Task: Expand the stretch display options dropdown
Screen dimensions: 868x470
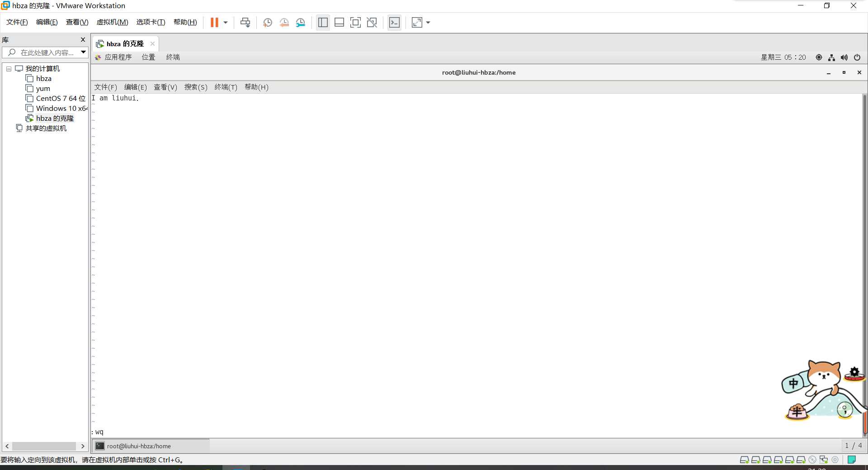Action: 428,22
